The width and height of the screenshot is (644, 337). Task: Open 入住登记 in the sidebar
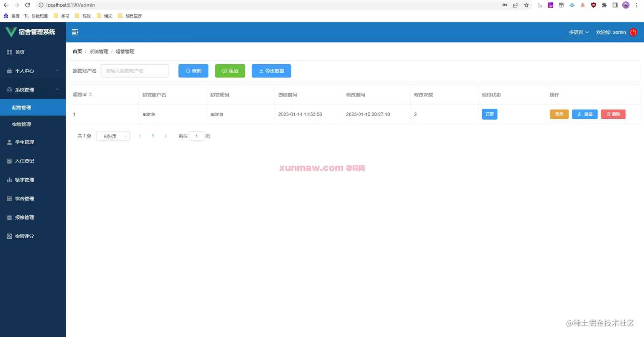pos(33,161)
